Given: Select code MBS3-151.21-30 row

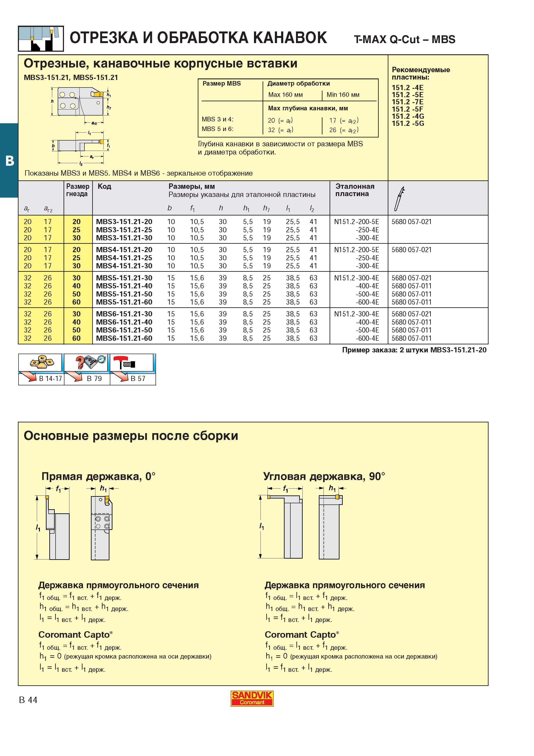Looking at the screenshot, I should [x=124, y=238].
